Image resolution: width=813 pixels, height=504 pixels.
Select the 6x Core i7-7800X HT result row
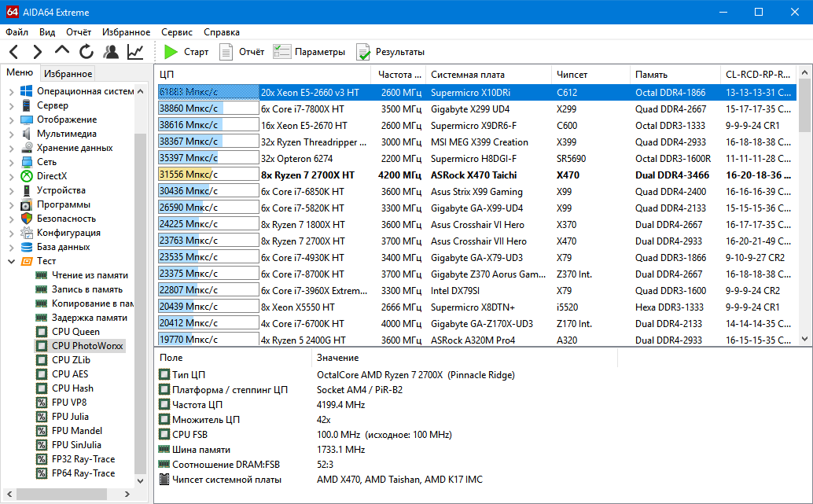click(476, 109)
